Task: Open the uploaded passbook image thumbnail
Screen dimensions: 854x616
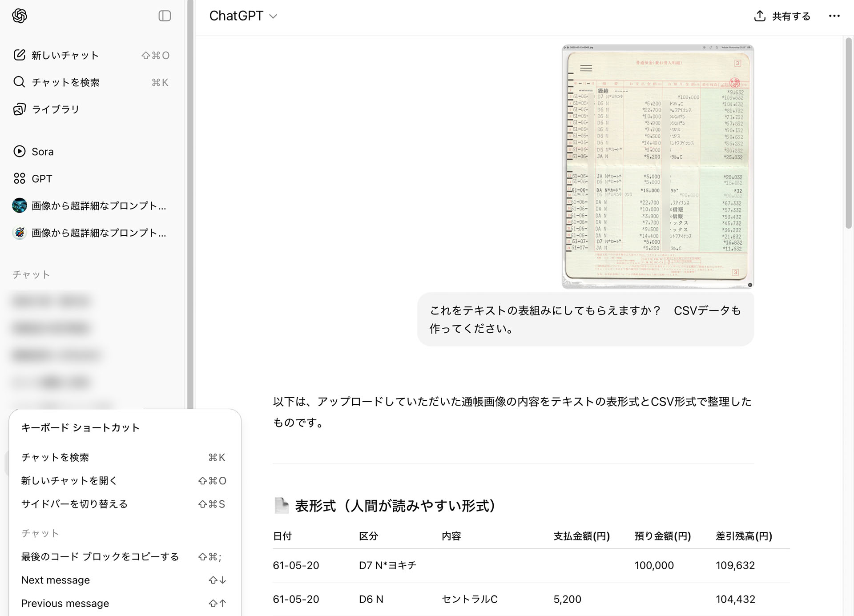Action: tap(657, 166)
